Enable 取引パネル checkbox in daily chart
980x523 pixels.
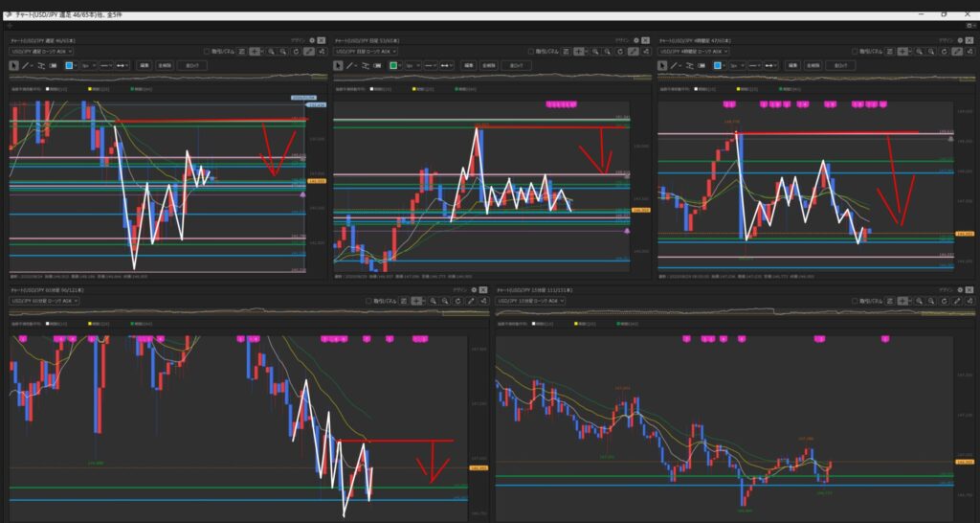point(530,52)
